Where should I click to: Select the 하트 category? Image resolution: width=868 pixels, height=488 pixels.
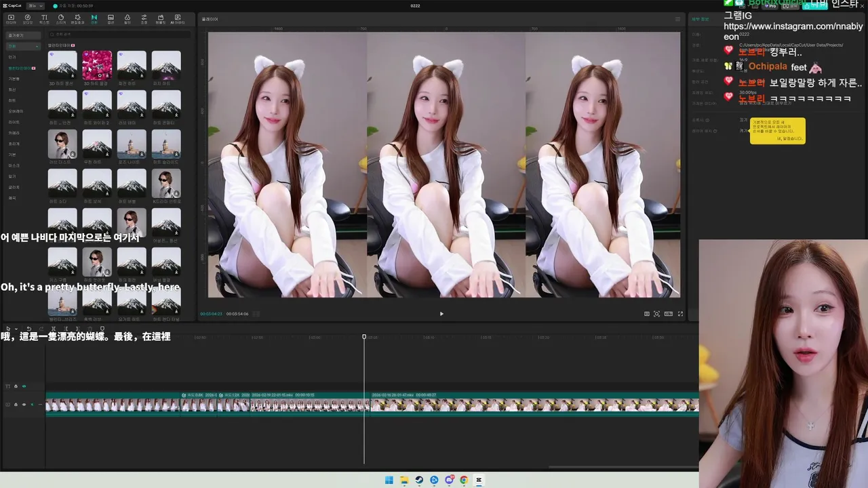pyautogui.click(x=12, y=100)
